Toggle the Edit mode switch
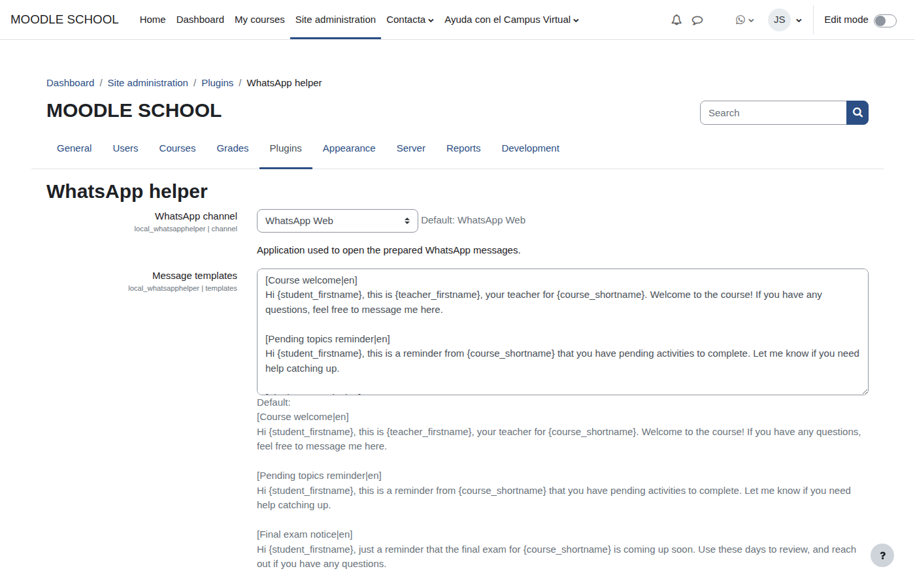 click(885, 21)
